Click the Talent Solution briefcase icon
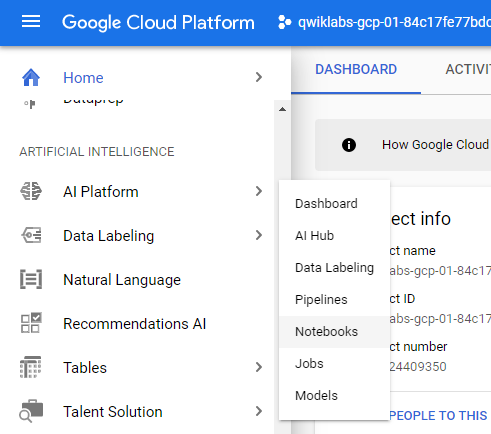 [x=31, y=411]
